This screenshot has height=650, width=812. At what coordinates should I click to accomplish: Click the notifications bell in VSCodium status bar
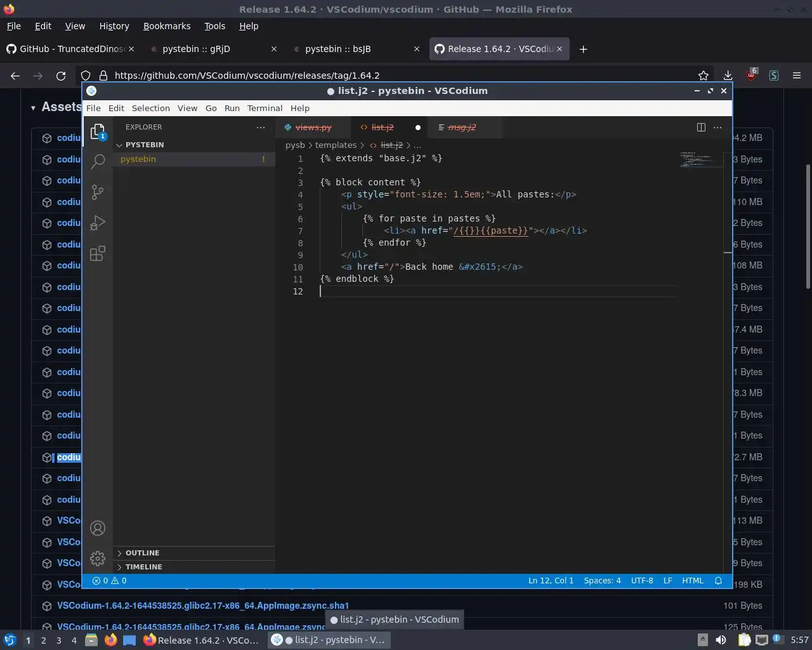point(718,581)
